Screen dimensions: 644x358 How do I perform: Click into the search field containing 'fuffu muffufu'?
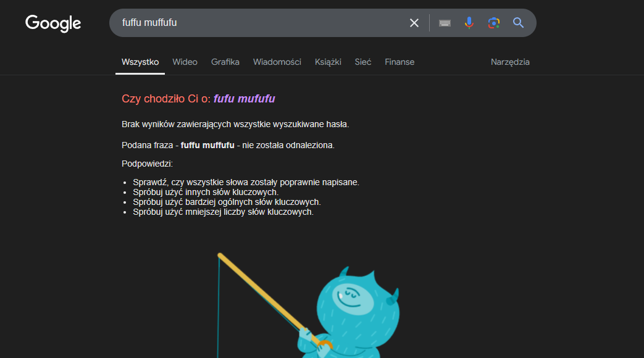(259, 23)
